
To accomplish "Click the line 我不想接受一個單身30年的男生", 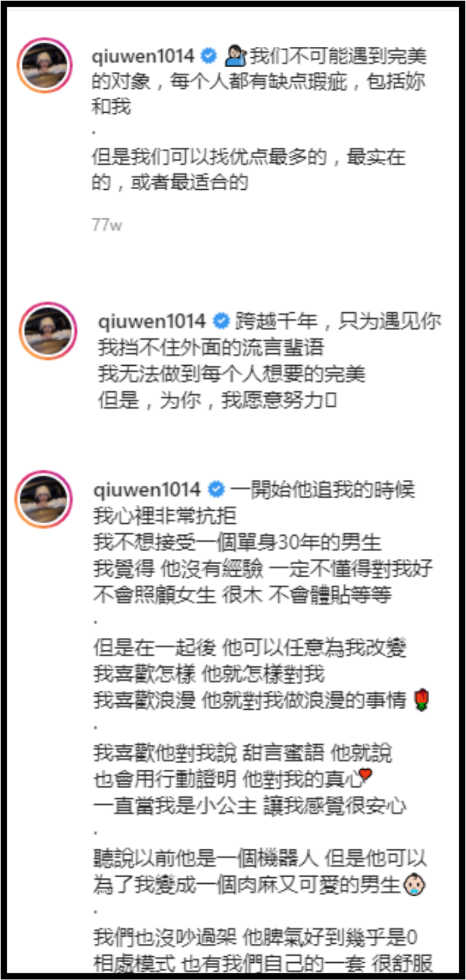I will click(237, 542).
